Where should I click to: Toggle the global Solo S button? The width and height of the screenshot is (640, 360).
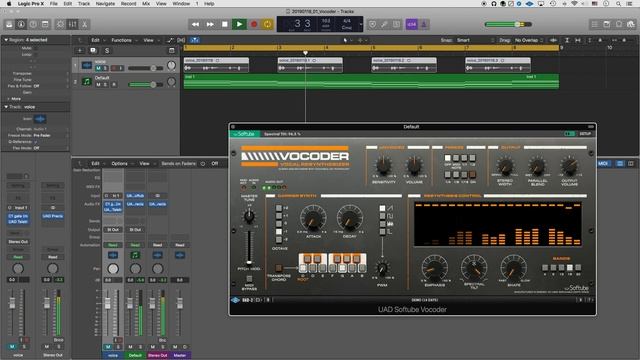pyautogui.click(x=107, y=51)
